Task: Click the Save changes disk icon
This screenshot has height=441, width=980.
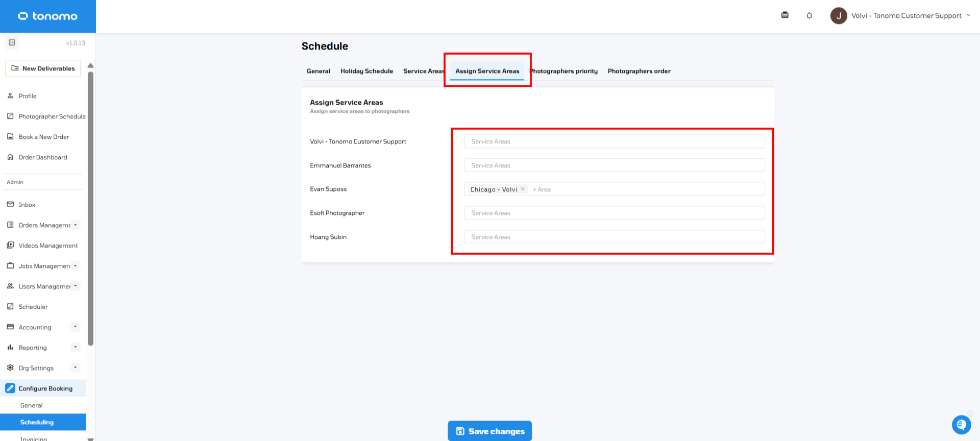Action: [x=460, y=431]
